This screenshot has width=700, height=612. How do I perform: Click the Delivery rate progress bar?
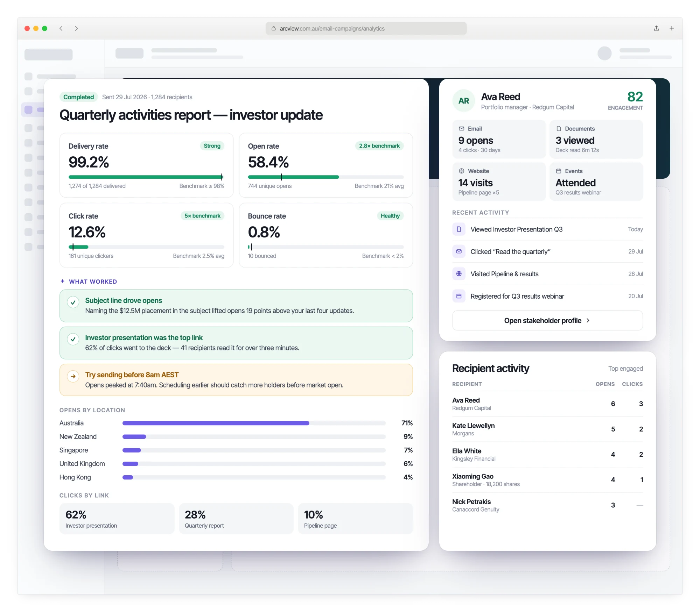pos(146,177)
